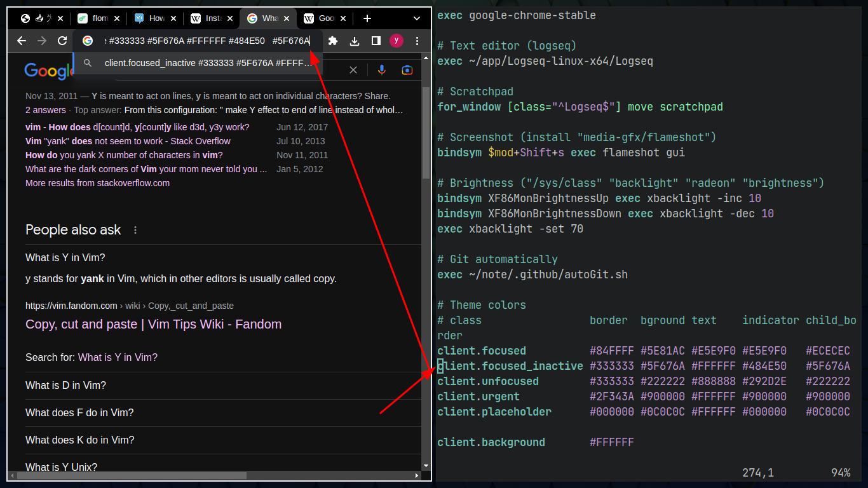The height and width of the screenshot is (488, 868).
Task: Click the Chrome vertical scrollbar thumb
Action: click(426, 133)
